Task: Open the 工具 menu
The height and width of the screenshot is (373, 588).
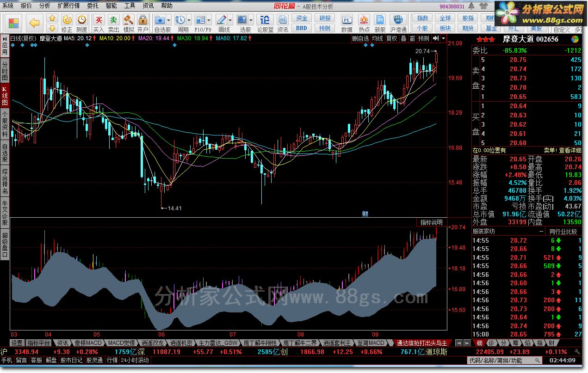Action: pyautogui.click(x=130, y=6)
